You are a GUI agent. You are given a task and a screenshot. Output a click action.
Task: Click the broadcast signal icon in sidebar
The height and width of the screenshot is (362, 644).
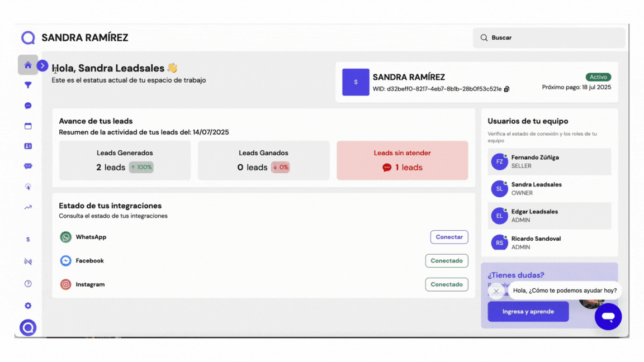click(28, 261)
